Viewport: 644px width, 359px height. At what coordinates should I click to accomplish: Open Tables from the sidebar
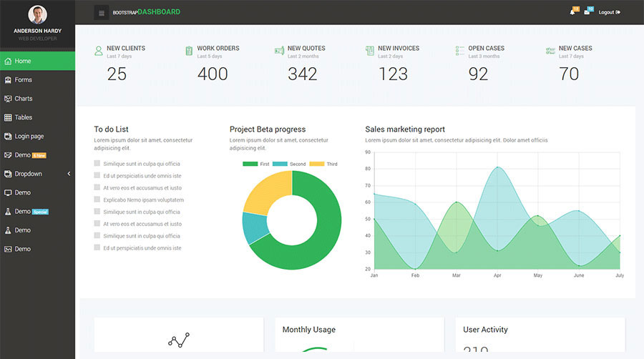coord(24,117)
